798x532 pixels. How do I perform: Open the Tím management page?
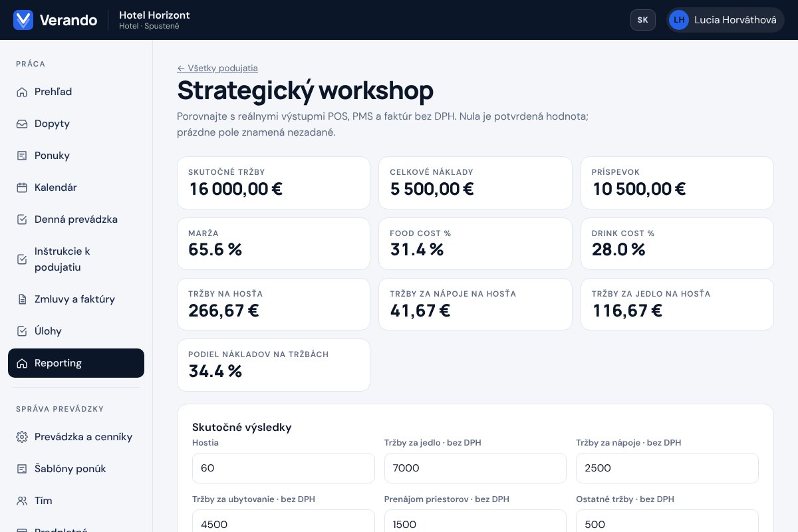coord(76,501)
